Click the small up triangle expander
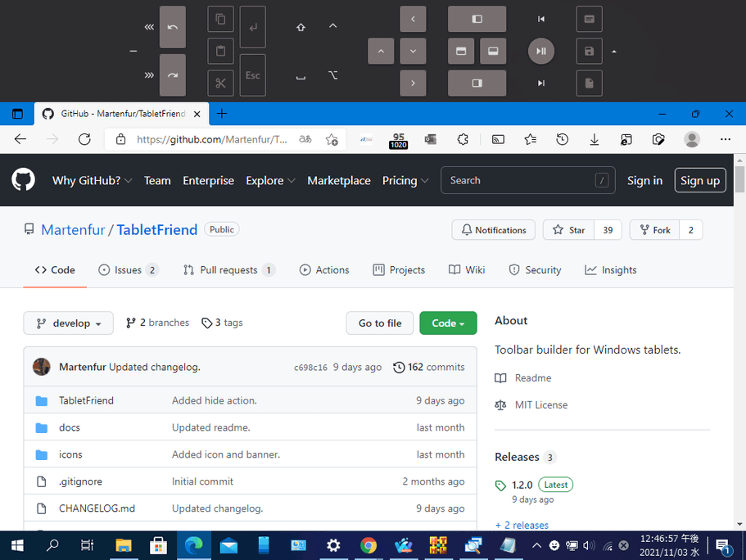This screenshot has height=560, width=746. click(x=614, y=52)
